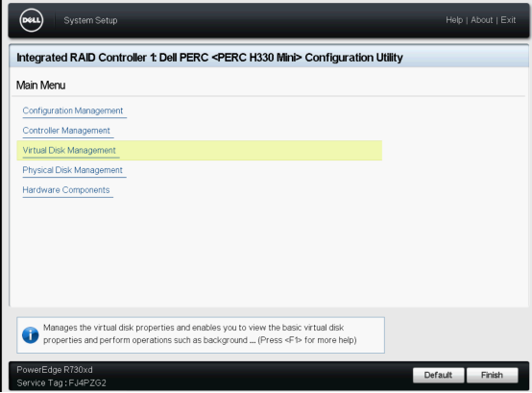Open Controller Management

click(x=66, y=131)
